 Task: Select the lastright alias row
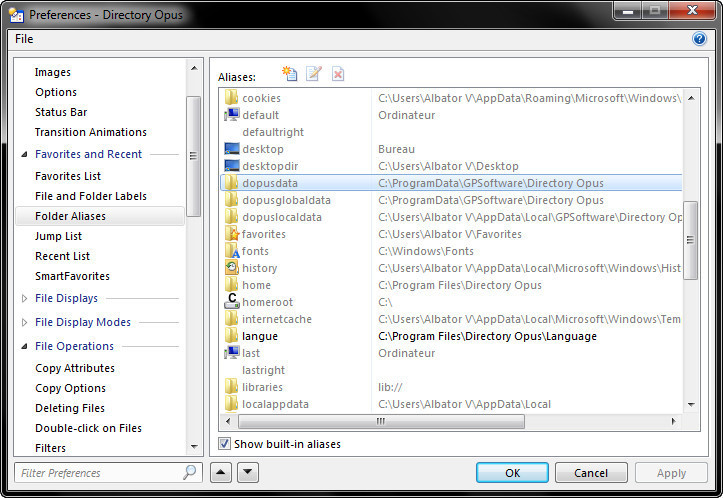[x=451, y=370]
